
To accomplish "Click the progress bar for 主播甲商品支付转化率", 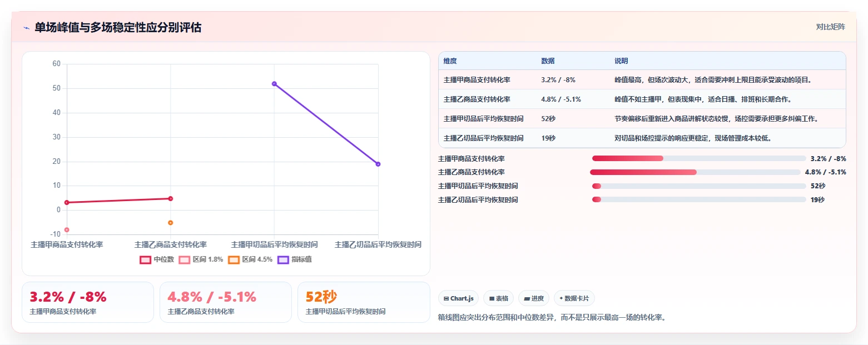I will click(x=699, y=158).
